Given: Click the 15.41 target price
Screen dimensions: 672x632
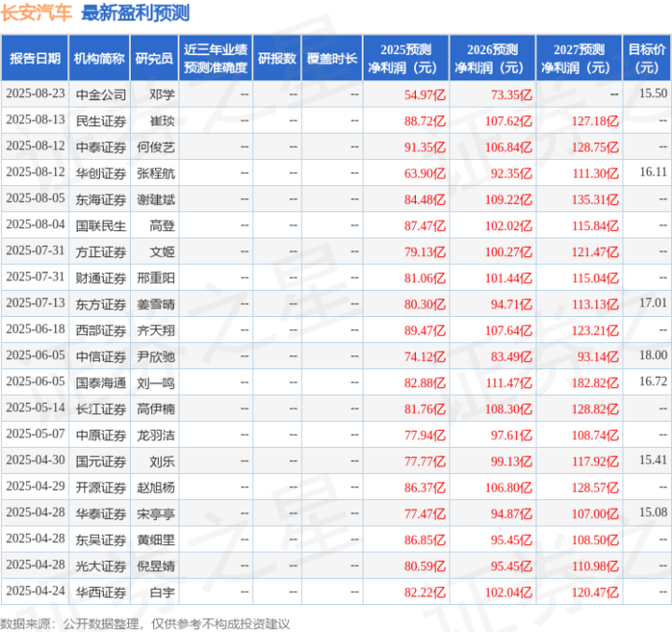Looking at the screenshot, I should pos(653,461).
